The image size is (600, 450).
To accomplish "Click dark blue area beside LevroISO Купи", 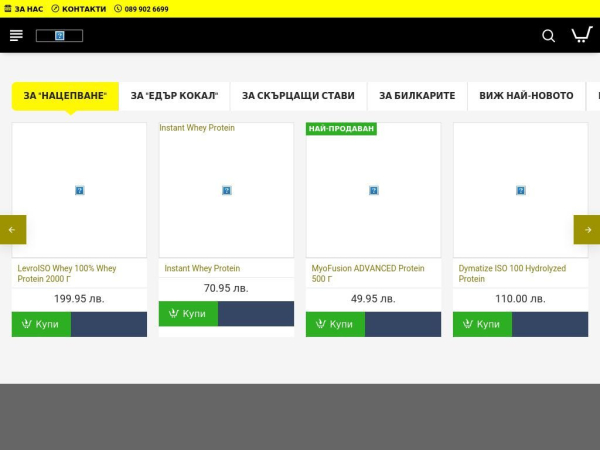I will pyautogui.click(x=109, y=324).
